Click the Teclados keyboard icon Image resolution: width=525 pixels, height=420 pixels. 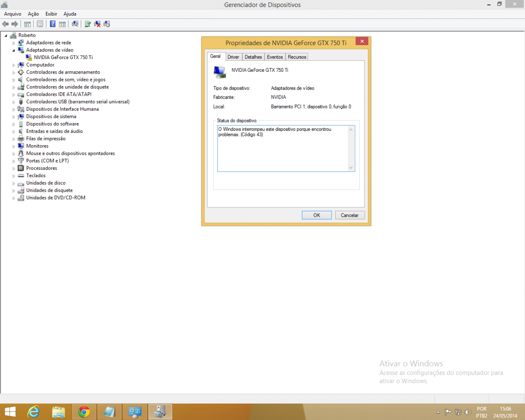click(21, 175)
